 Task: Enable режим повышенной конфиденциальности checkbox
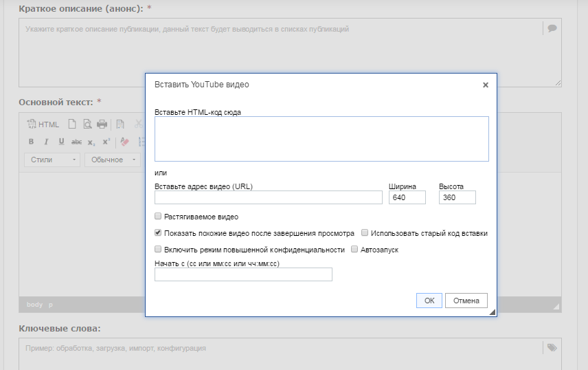click(x=158, y=249)
